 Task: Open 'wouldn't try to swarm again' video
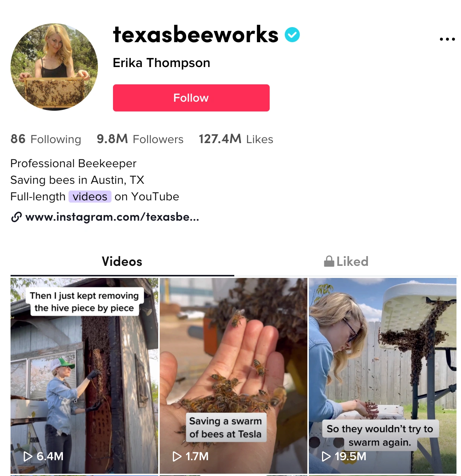pyautogui.click(x=383, y=376)
